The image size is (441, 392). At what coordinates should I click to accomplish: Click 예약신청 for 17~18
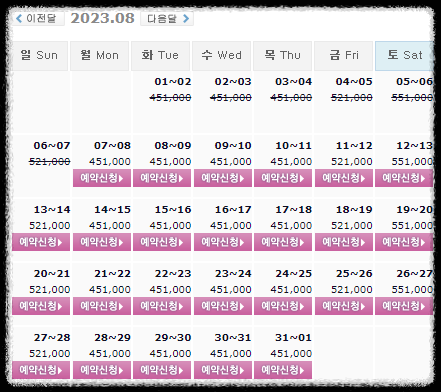pos(283,242)
